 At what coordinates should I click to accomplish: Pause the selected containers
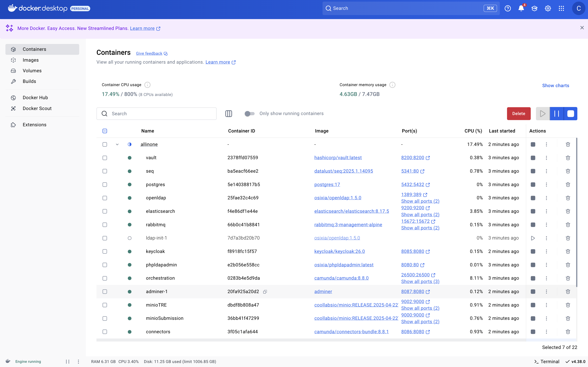point(557,114)
